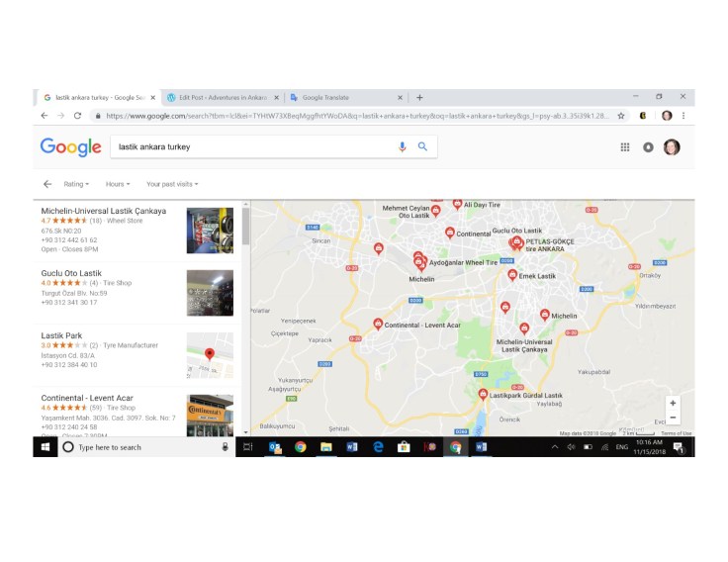Click the Google logo
728x562 pixels.
coord(70,147)
